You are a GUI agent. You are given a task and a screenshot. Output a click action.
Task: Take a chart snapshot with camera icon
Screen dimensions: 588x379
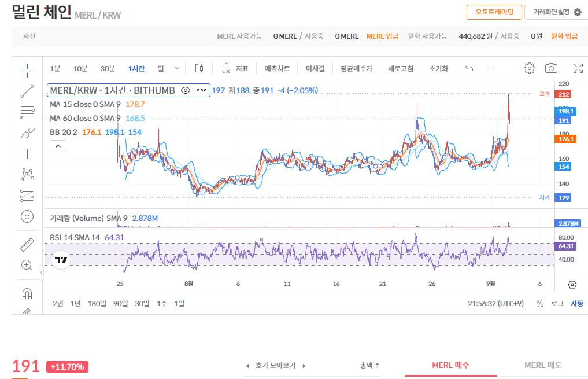(551, 68)
